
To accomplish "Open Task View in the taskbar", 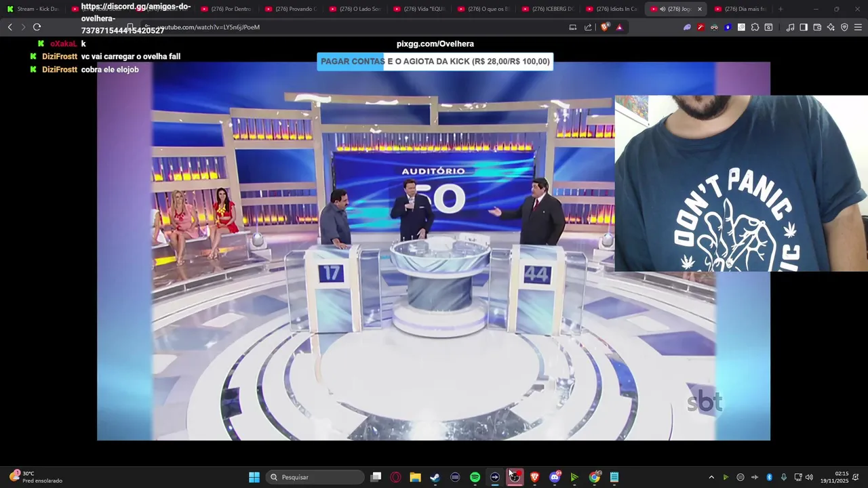I will click(x=376, y=477).
